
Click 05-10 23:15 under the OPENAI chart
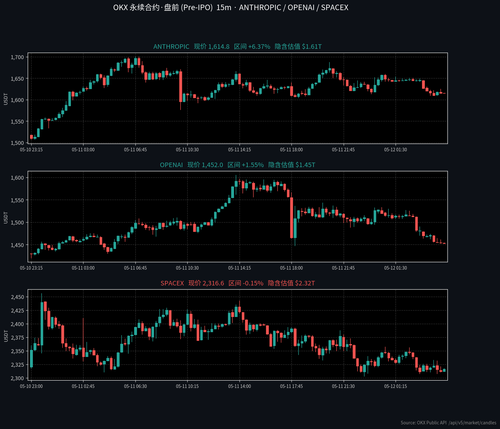[31, 268]
